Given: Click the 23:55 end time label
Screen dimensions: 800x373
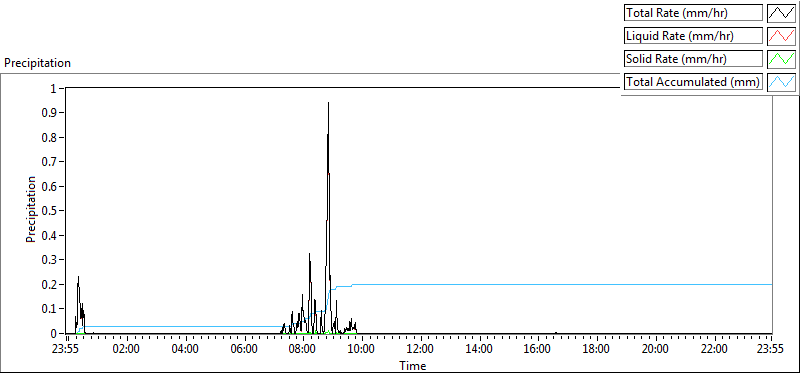Looking at the screenshot, I should pos(771,350).
